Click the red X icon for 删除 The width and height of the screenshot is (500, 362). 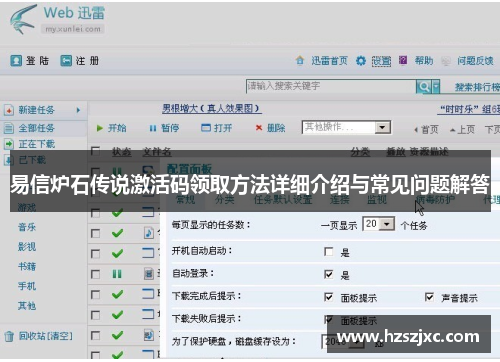pos(259,128)
